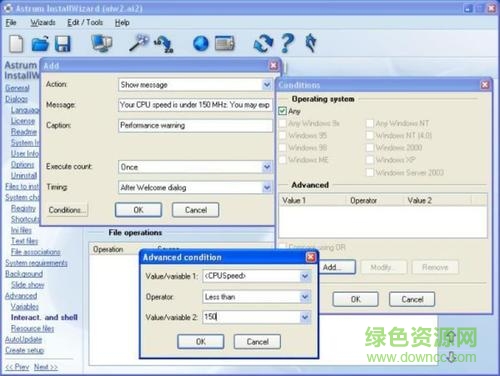Screen dimensions: 500x376
Task: Expand Value/variable 1 dropdown with CPUSpeed
Action: click(x=305, y=276)
